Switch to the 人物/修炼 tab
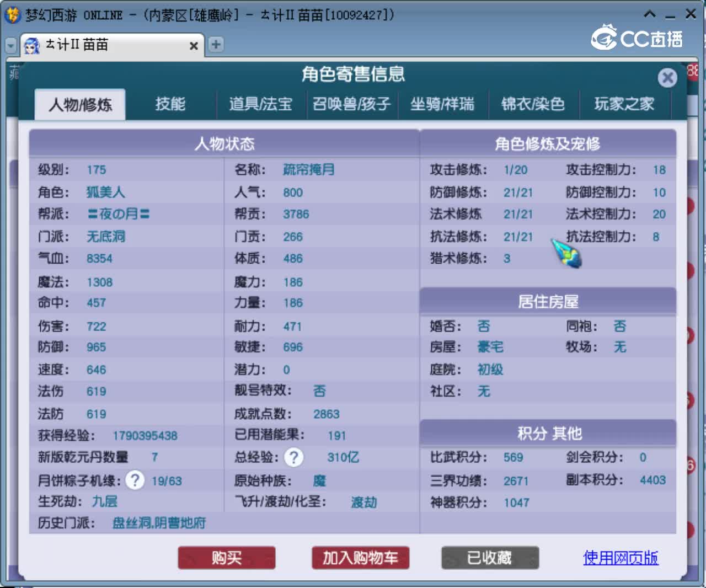 [x=80, y=104]
